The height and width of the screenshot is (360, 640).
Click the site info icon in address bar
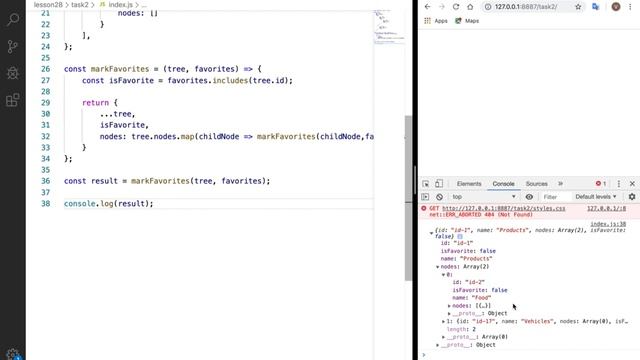pyautogui.click(x=488, y=7)
